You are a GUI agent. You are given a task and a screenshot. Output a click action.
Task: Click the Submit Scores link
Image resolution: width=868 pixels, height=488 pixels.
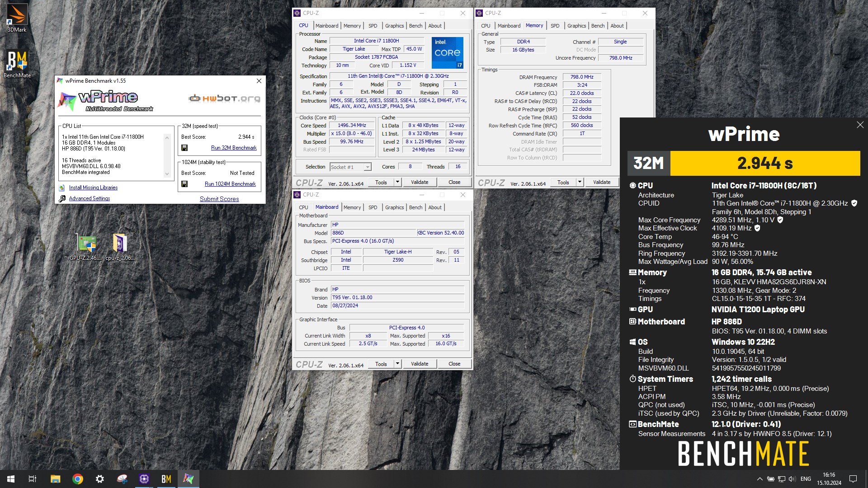[x=219, y=199]
